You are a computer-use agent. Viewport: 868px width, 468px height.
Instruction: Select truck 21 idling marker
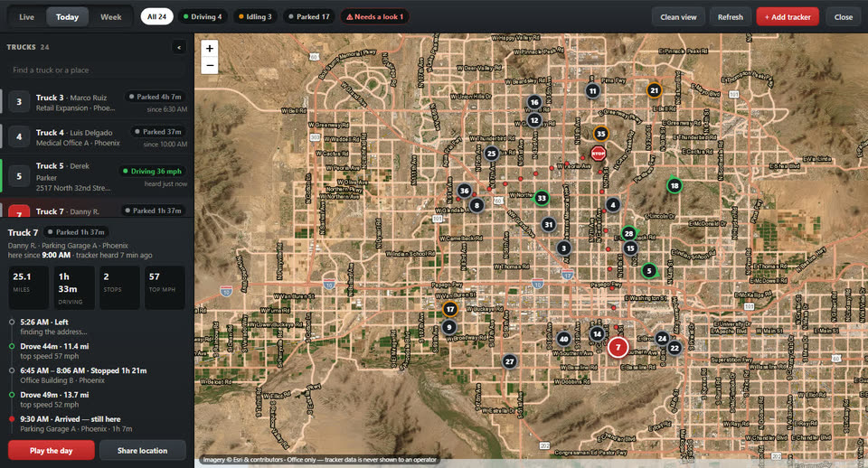[655, 90]
